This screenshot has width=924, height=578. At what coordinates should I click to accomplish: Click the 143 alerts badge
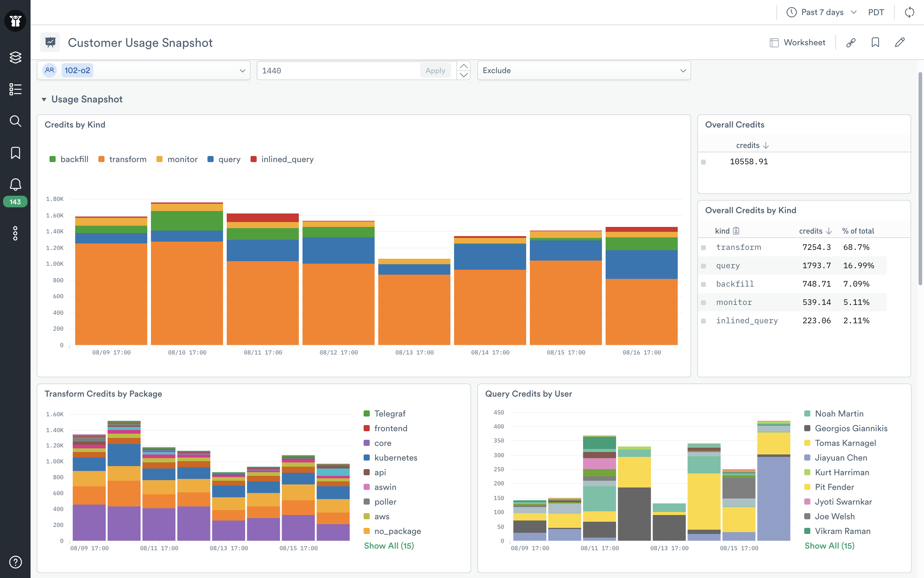15,202
